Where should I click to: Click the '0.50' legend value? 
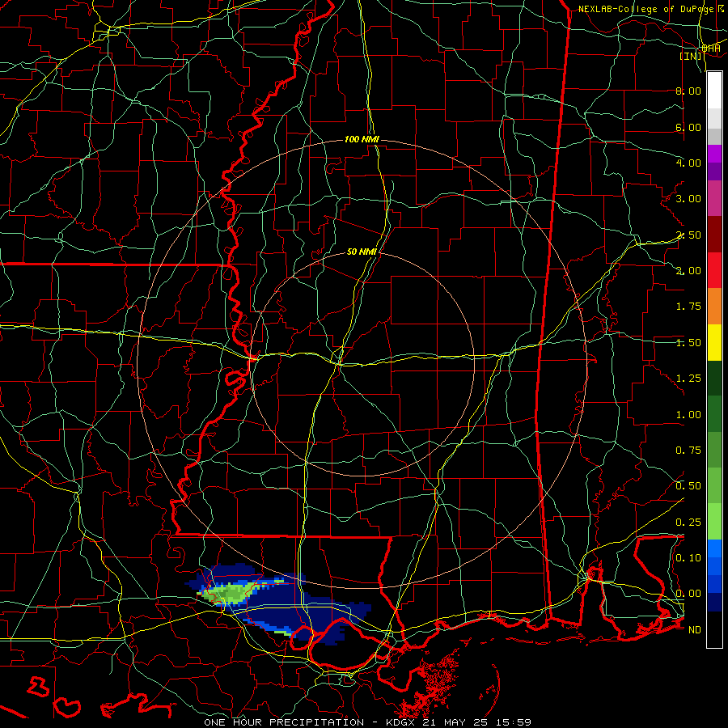tap(688, 486)
